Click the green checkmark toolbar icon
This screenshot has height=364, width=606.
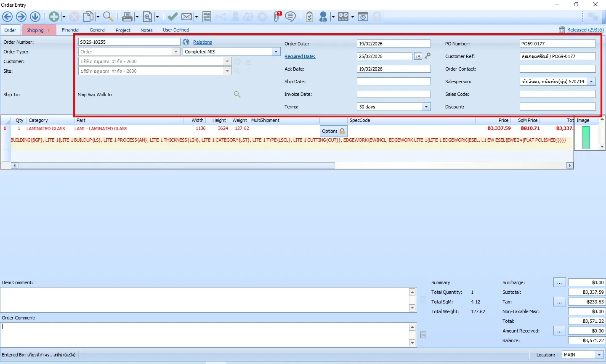point(172,17)
